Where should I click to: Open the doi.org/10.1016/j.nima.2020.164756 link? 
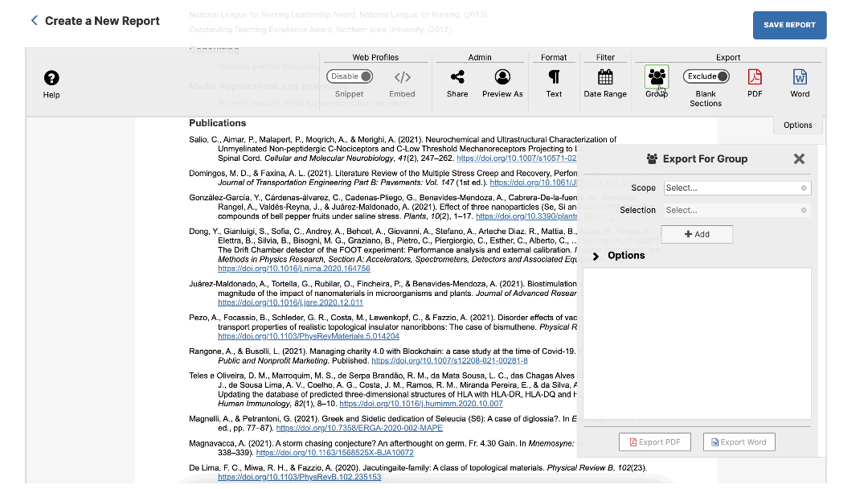(x=294, y=269)
